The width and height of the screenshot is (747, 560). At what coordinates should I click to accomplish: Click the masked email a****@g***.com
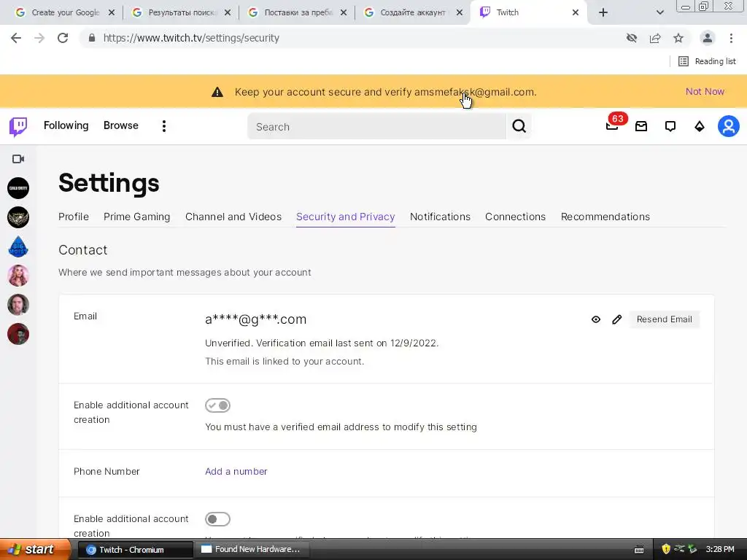256,319
